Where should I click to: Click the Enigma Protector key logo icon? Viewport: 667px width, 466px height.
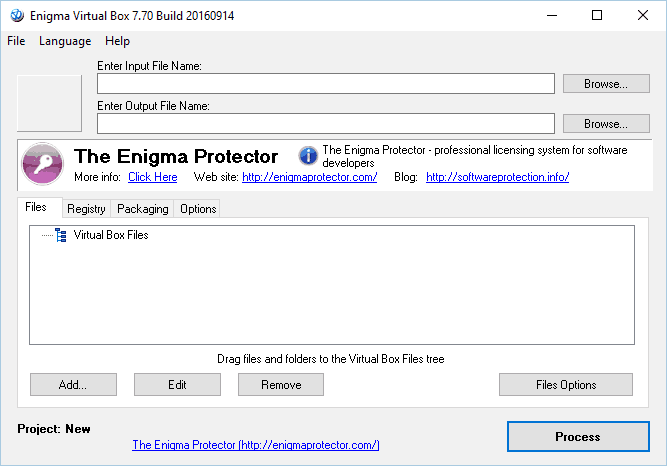tap(42, 164)
